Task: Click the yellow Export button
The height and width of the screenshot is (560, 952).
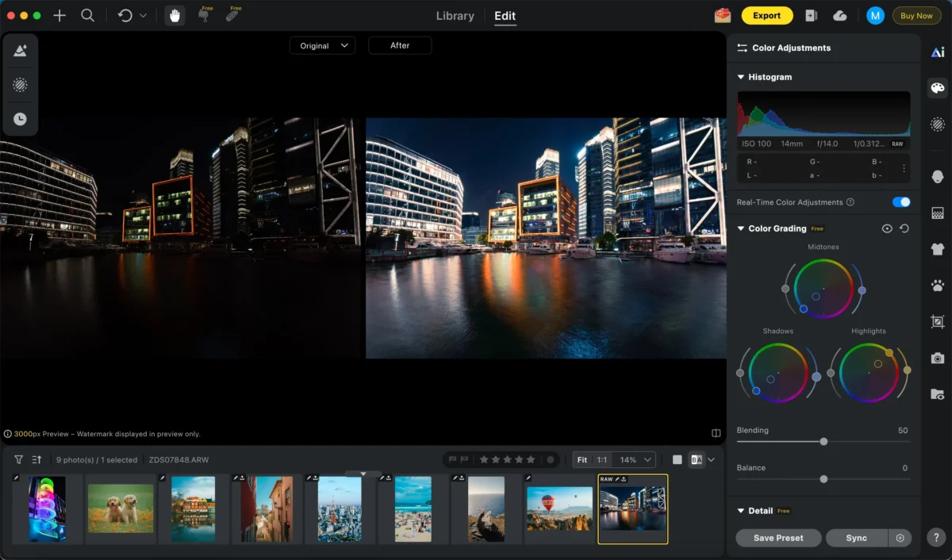Action: (766, 16)
